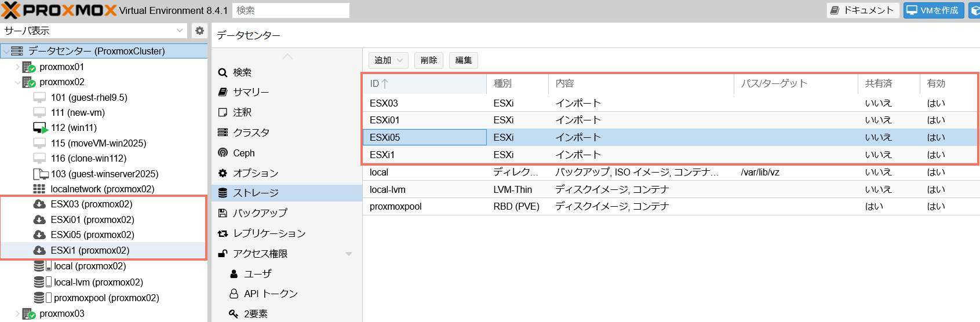This screenshot has height=322, width=980.
Task: Click the Ceph icon in the menu
Action: (223, 153)
